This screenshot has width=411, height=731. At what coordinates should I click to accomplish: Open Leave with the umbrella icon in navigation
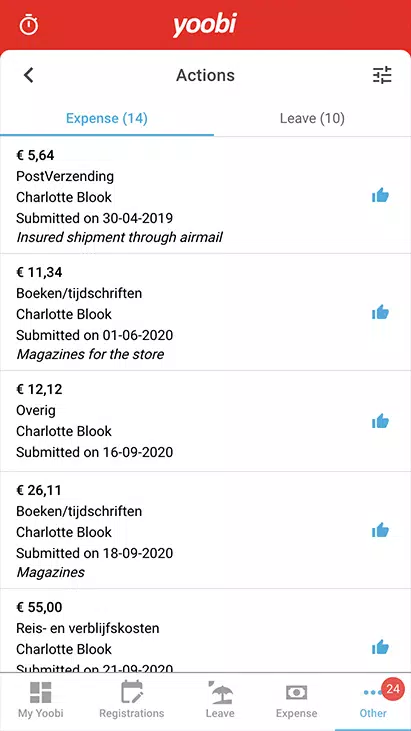(220, 700)
